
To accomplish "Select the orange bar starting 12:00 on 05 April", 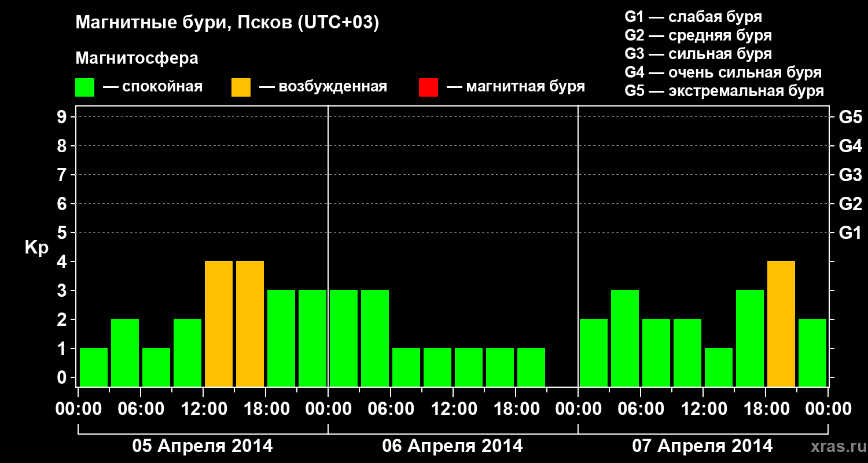I will (219, 324).
